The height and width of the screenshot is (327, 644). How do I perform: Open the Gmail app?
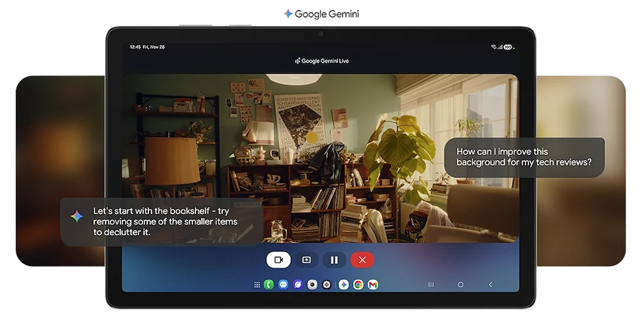[x=373, y=284]
